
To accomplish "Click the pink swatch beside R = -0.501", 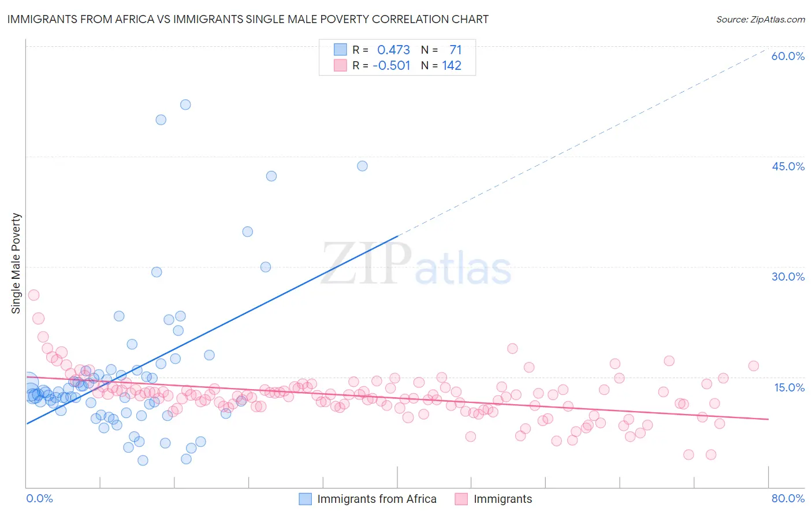I will click(x=340, y=65).
